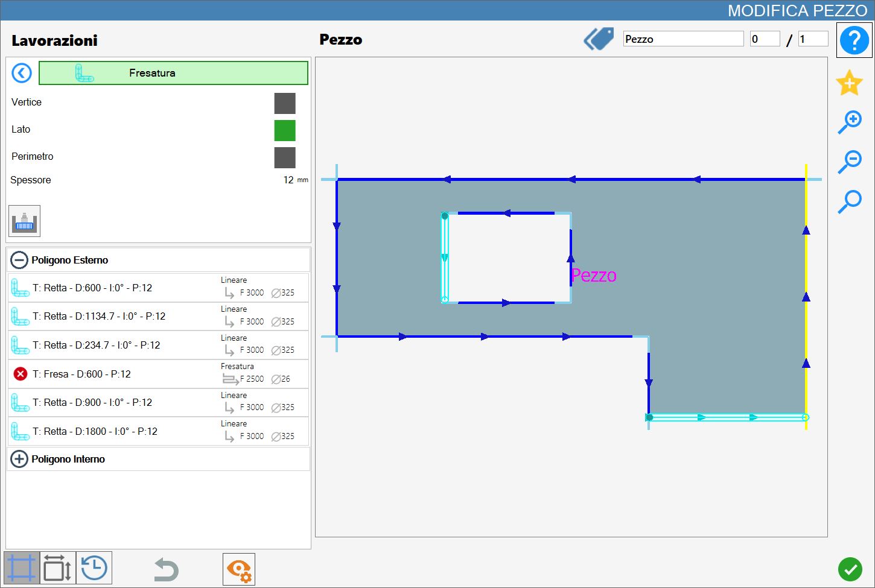The image size is (875, 588).
Task: Toggle the Vertice gray square
Action: tap(285, 103)
